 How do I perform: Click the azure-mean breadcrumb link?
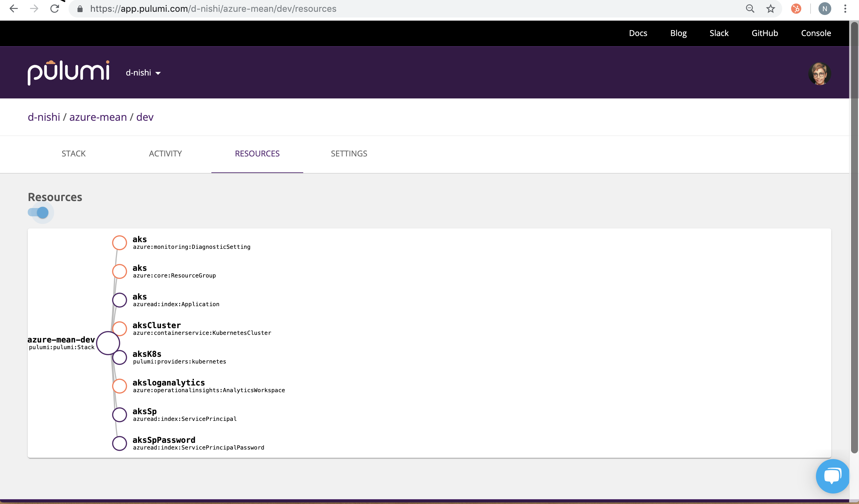pos(98,117)
